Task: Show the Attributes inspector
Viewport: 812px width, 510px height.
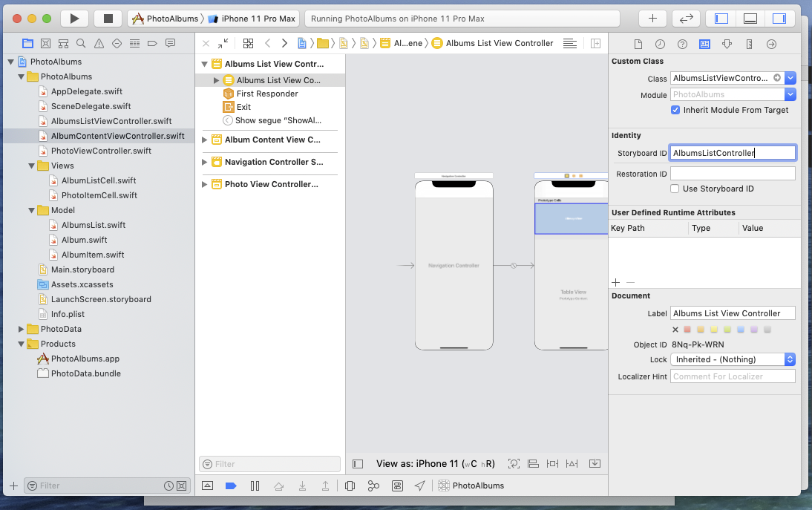Action: click(727, 44)
